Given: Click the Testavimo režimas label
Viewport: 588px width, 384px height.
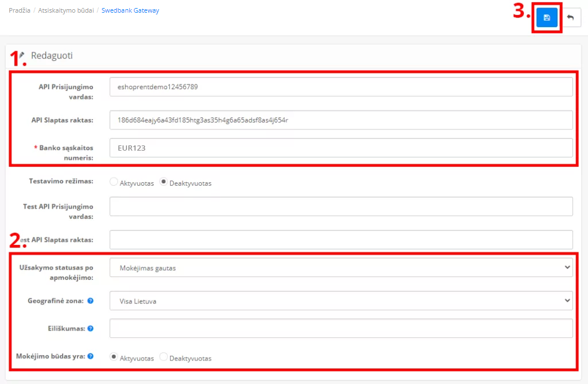Looking at the screenshot, I should click(x=61, y=181).
